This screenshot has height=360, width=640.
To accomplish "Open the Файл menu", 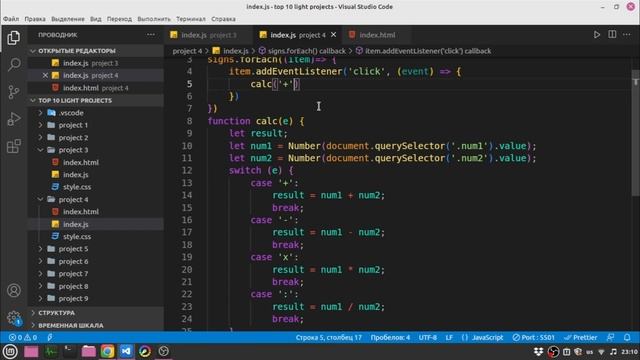I will click(x=11, y=19).
